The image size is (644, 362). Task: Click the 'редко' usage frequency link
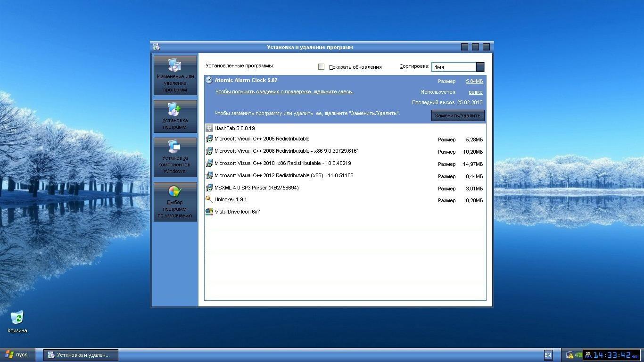(475, 92)
